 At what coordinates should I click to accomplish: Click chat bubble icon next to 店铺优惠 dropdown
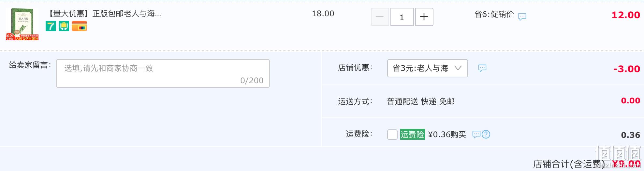(x=482, y=68)
